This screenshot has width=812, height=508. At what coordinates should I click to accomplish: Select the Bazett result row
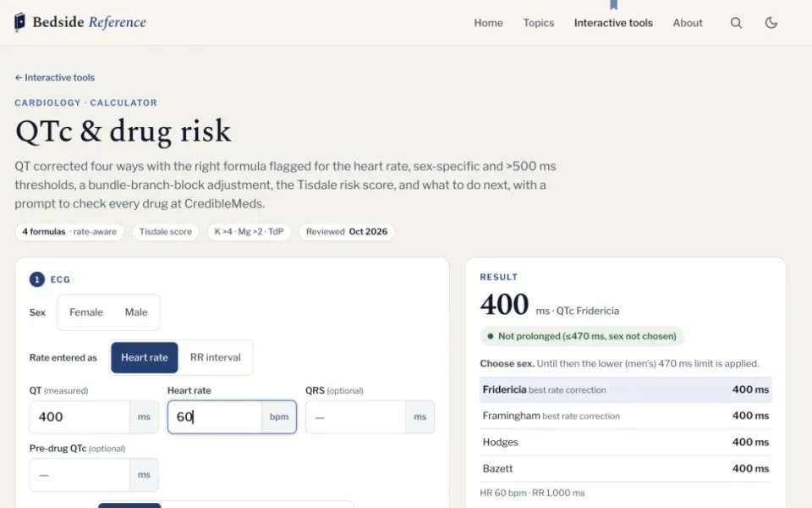click(x=626, y=468)
